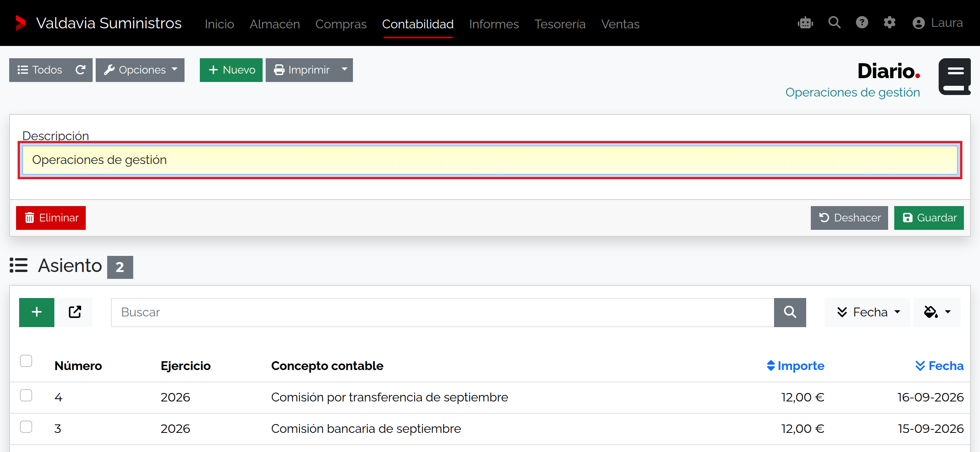The image size is (980, 452).
Task: Open the Ventas menu
Action: 620,24
